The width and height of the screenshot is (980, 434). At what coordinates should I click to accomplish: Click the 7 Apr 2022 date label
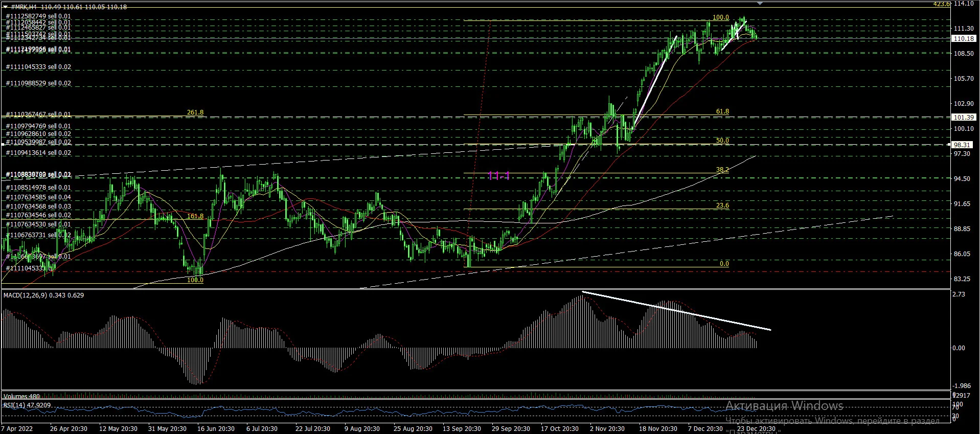[17, 428]
